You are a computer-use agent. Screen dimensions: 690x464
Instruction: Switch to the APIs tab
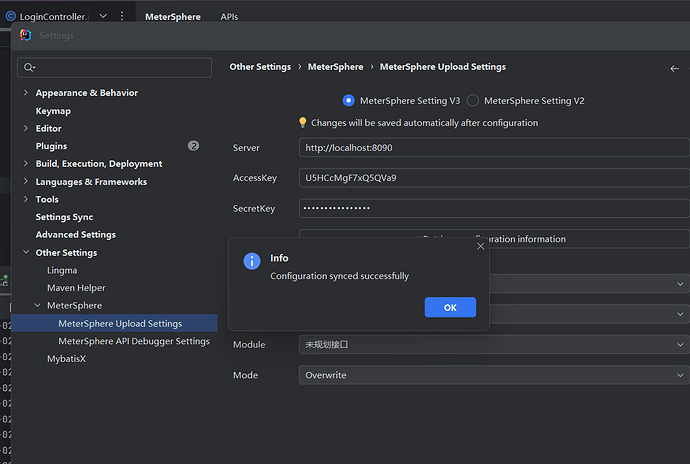[x=229, y=17]
